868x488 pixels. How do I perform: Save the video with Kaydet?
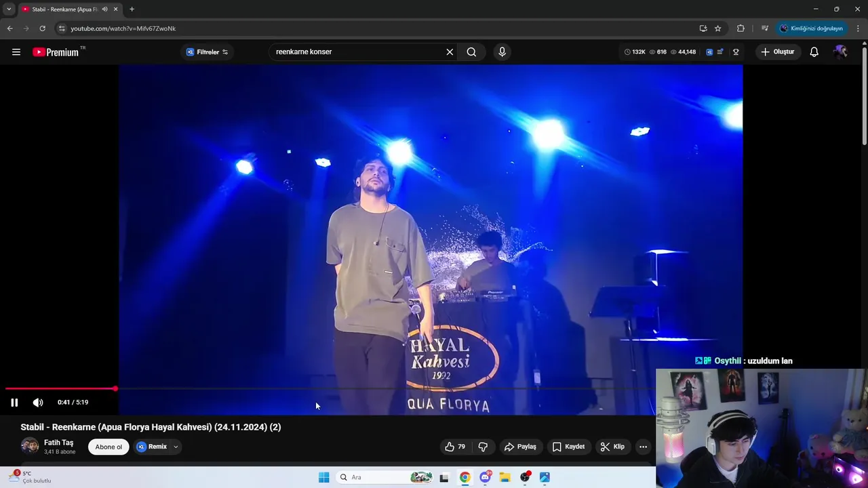pyautogui.click(x=568, y=447)
